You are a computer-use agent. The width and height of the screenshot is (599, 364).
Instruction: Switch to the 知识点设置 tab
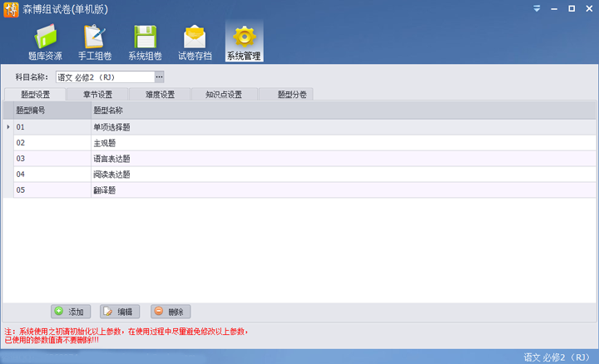click(x=223, y=95)
